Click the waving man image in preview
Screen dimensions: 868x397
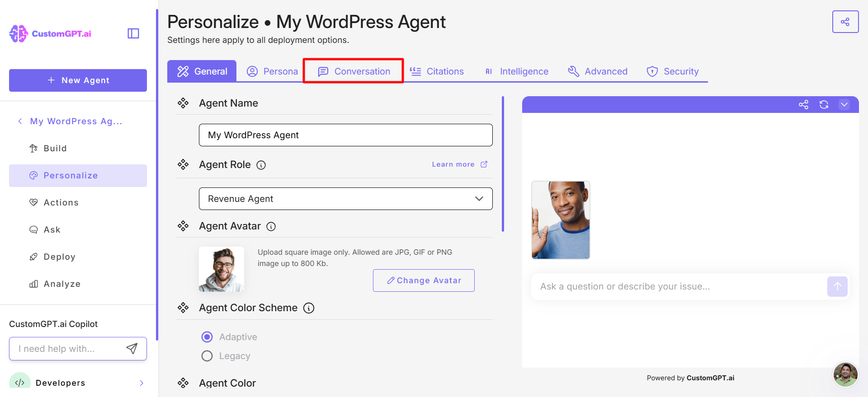[561, 220]
